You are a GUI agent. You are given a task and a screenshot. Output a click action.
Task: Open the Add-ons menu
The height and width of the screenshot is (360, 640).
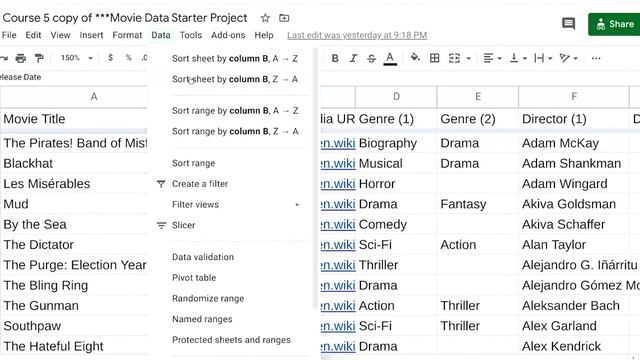228,35
